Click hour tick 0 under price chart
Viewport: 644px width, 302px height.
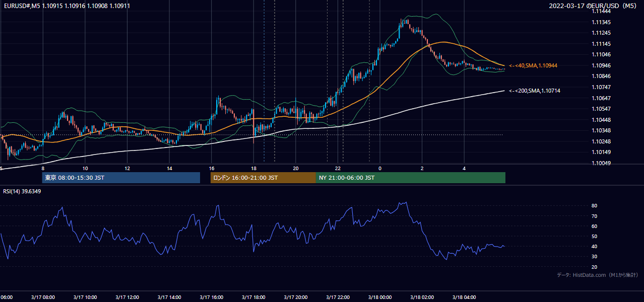pos(380,169)
